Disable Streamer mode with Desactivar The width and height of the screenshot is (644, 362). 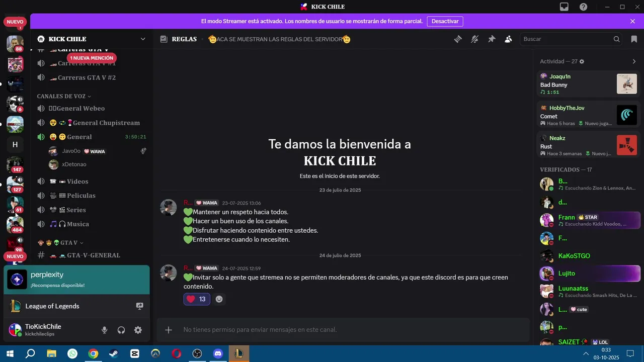[x=445, y=21]
